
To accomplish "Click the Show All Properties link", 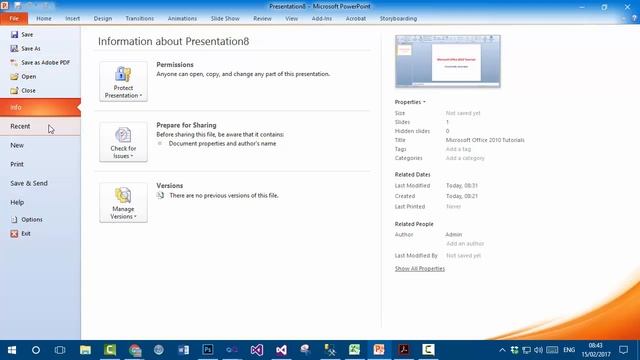I will tap(420, 269).
